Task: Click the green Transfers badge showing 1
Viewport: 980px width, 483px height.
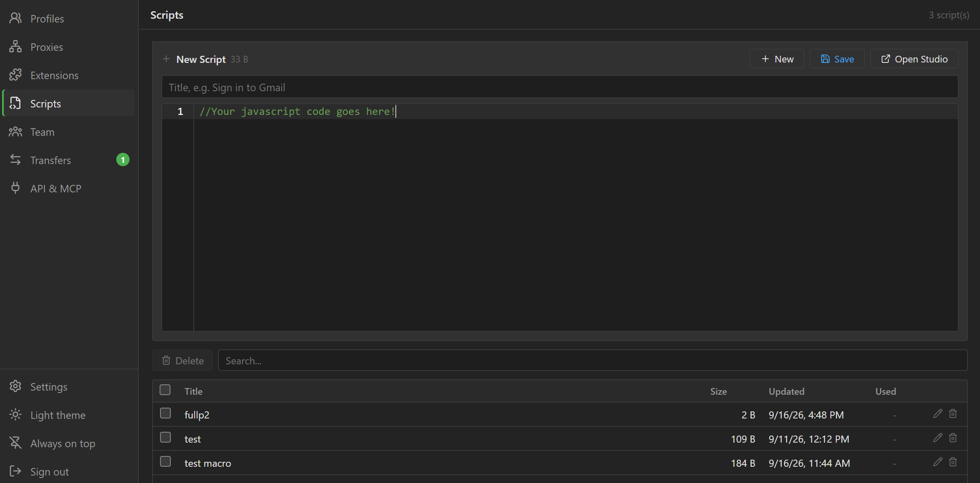Action: [123, 160]
